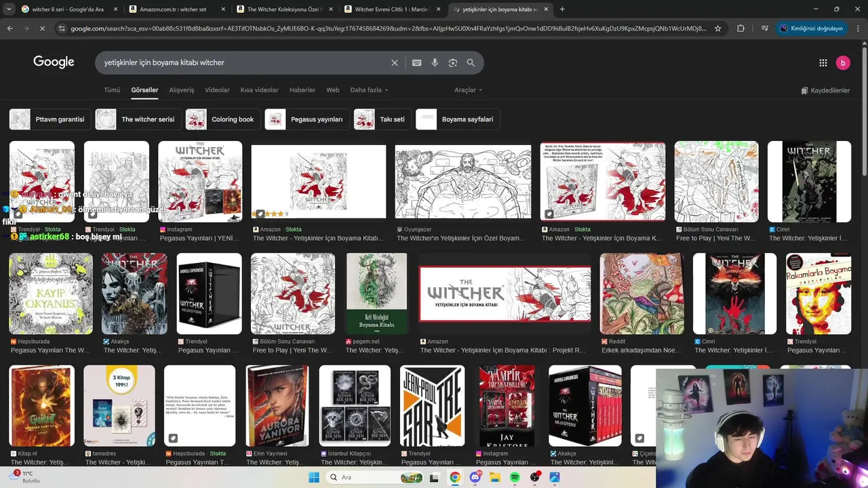Open Chrome extensions puzzle icon
868x488 pixels.
[x=741, y=28]
